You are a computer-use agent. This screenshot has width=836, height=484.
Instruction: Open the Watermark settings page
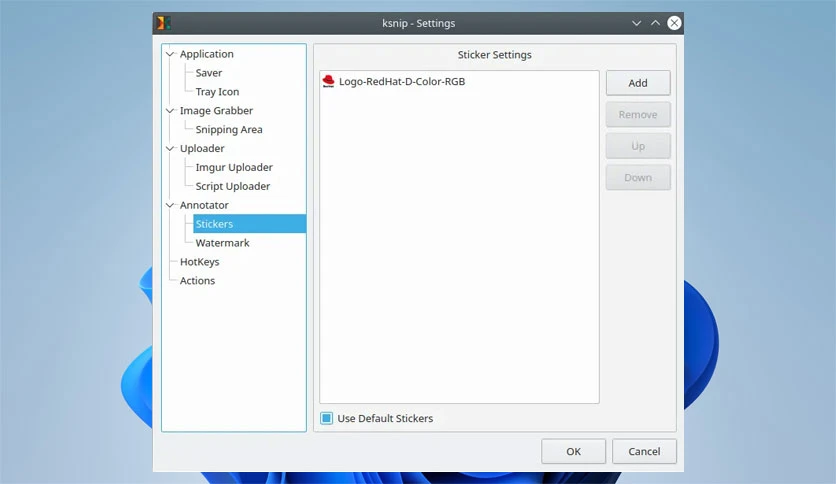[x=222, y=243]
